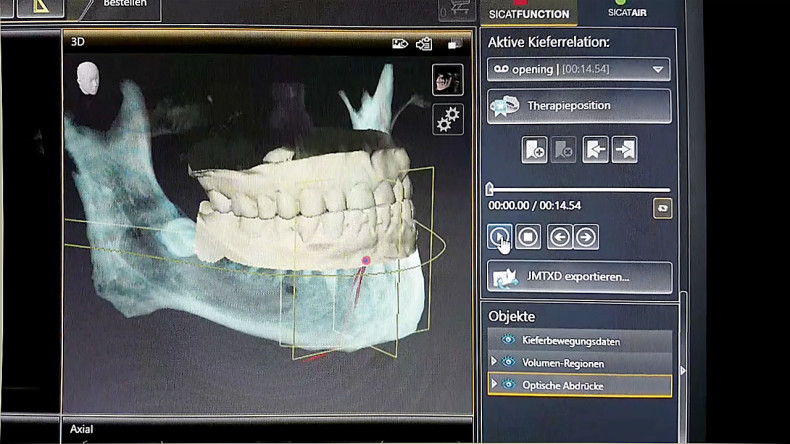The width and height of the screenshot is (790, 444).
Task: Click the 3D view maximize window icon
Action: (455, 44)
